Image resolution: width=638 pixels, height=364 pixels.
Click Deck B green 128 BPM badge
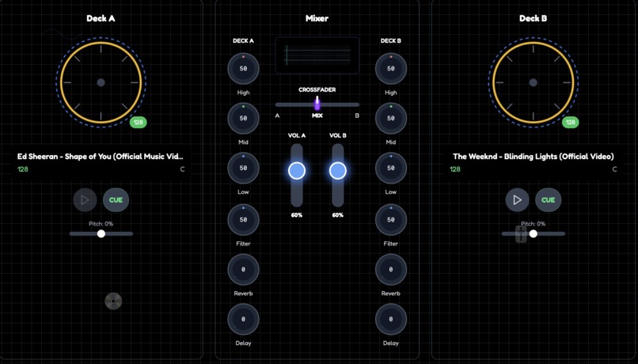pos(571,122)
